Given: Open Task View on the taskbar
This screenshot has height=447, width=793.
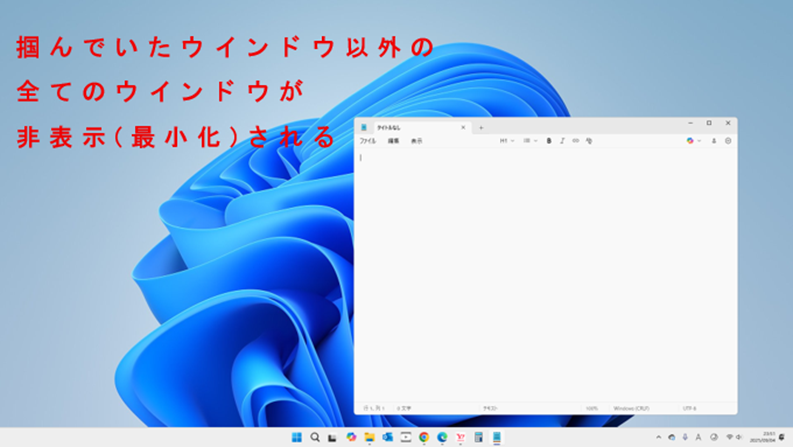Looking at the screenshot, I should point(332,437).
